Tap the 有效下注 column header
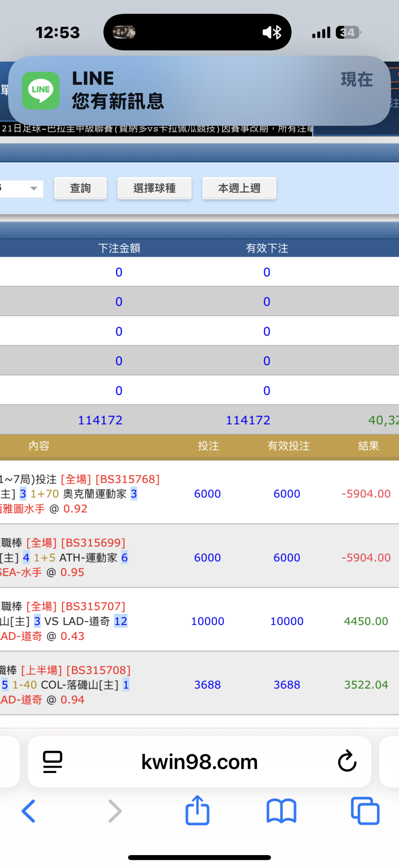Viewport: 399px width, 868px height. tap(267, 248)
